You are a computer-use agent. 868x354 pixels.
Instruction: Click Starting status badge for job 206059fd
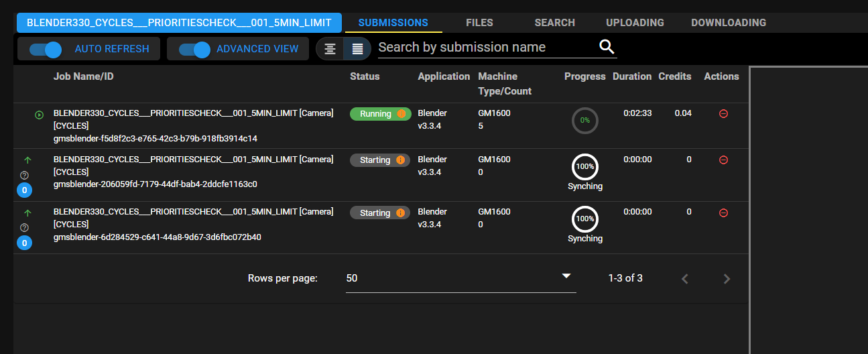pyautogui.click(x=380, y=160)
